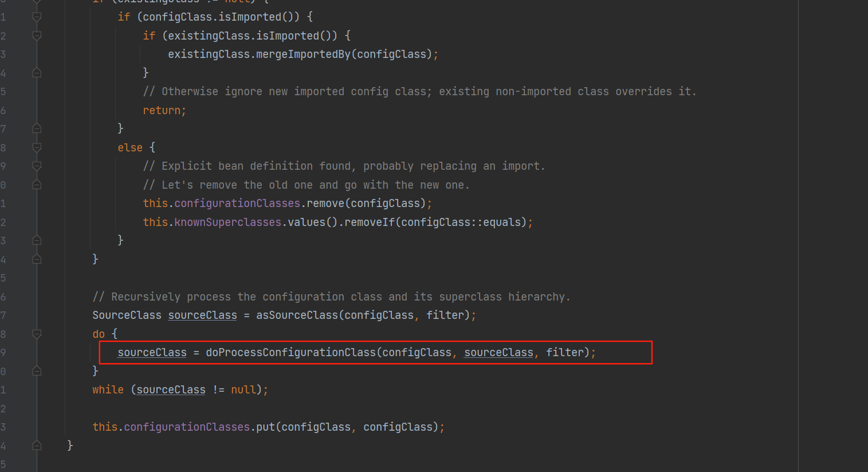Screen dimensions: 868x472
Task: Collapse the 'if (configClass.isImported())' block fold marker
Action: (x=37, y=17)
